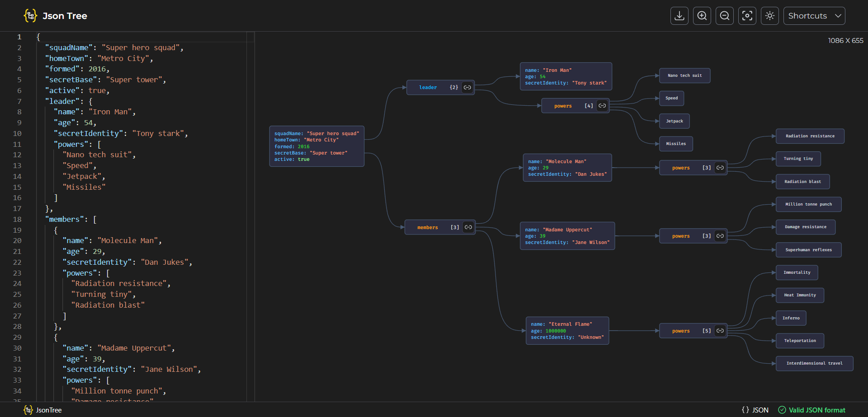Open the Shortcuts dropdown
868x417 pixels.
(814, 16)
